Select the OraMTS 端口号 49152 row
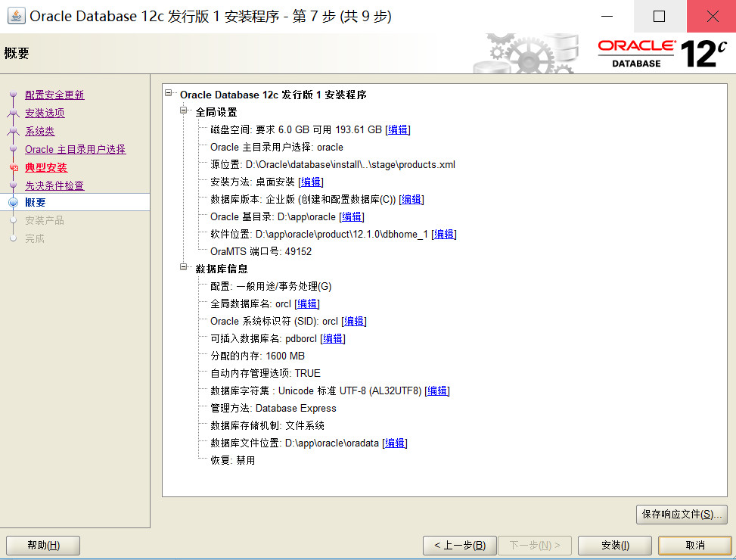Image resolution: width=736 pixels, height=560 pixels. click(261, 251)
